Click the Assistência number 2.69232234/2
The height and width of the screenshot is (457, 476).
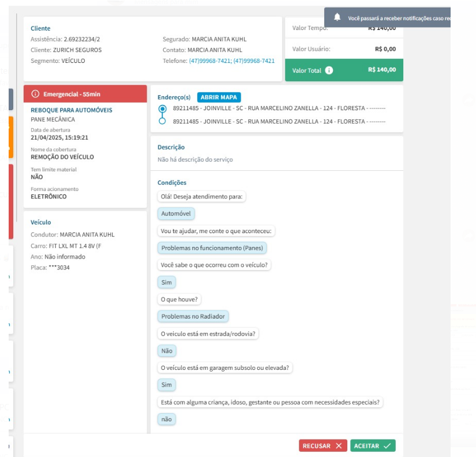point(82,39)
